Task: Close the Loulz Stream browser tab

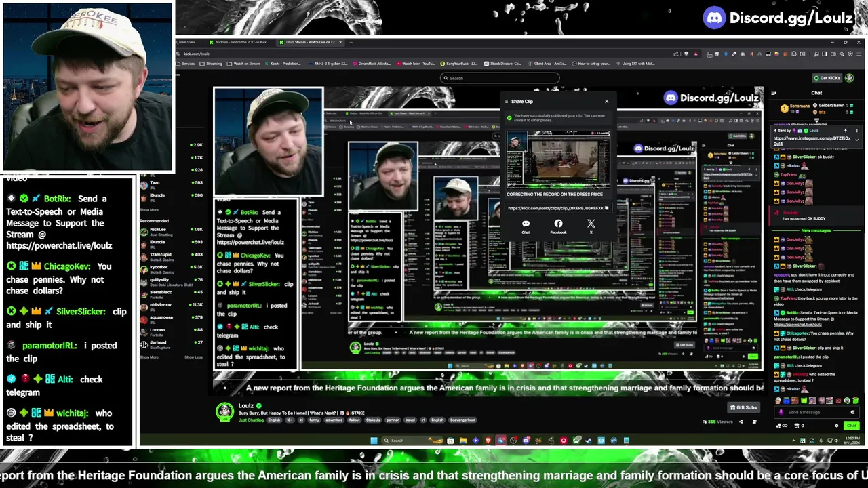Action: (x=341, y=42)
